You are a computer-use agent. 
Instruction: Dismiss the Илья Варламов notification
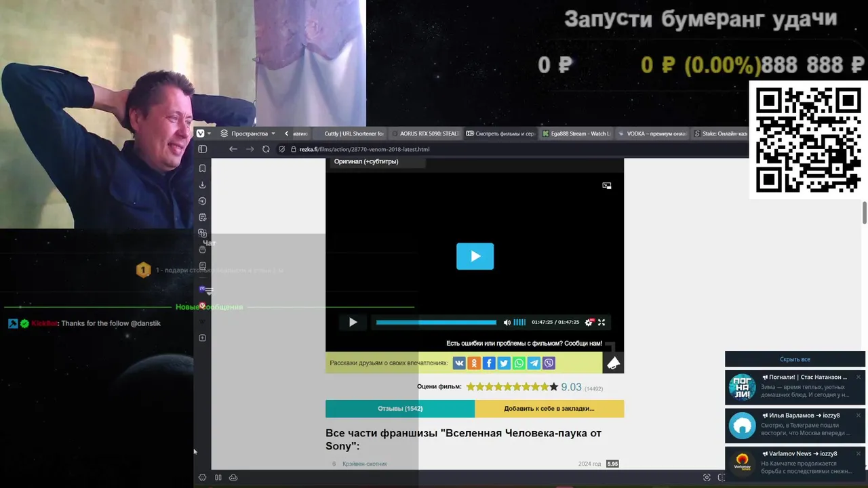tap(858, 415)
